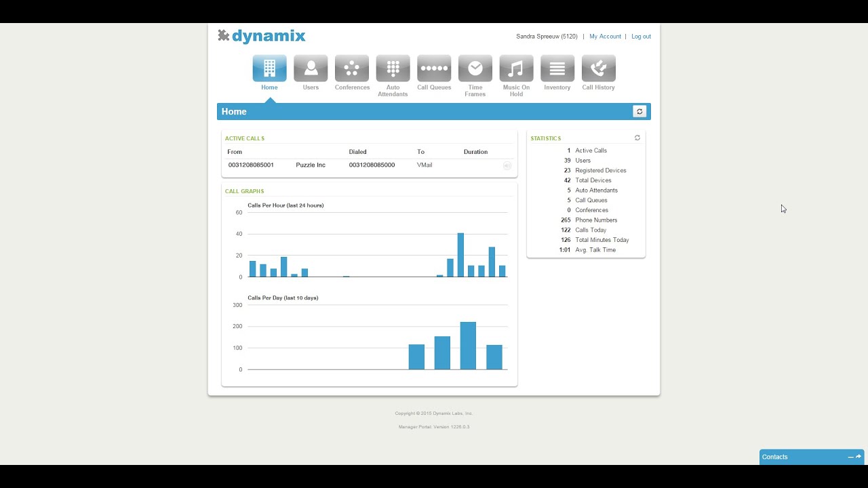Click the Contacts panel title

pos(774,457)
